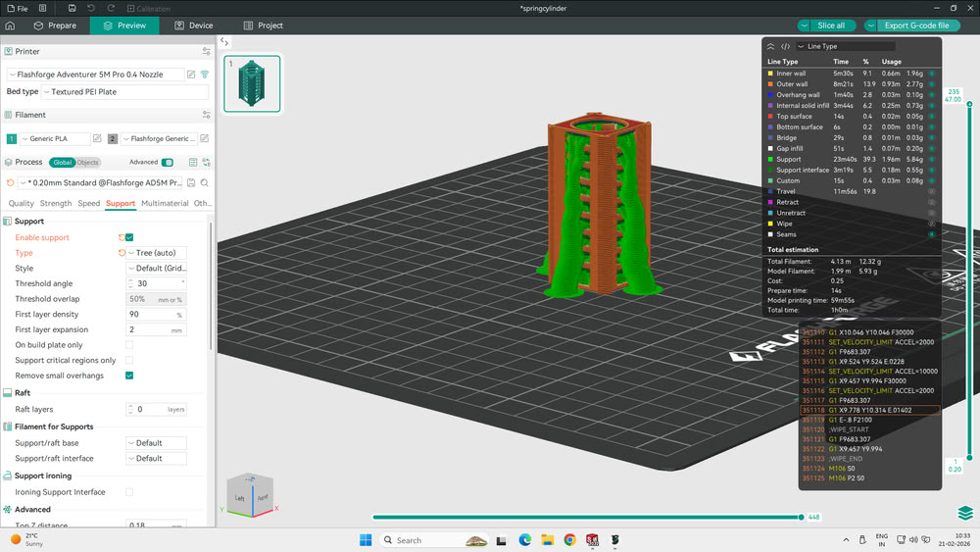980x552 pixels.
Task: Switch to the Device tab
Action: 194,25
